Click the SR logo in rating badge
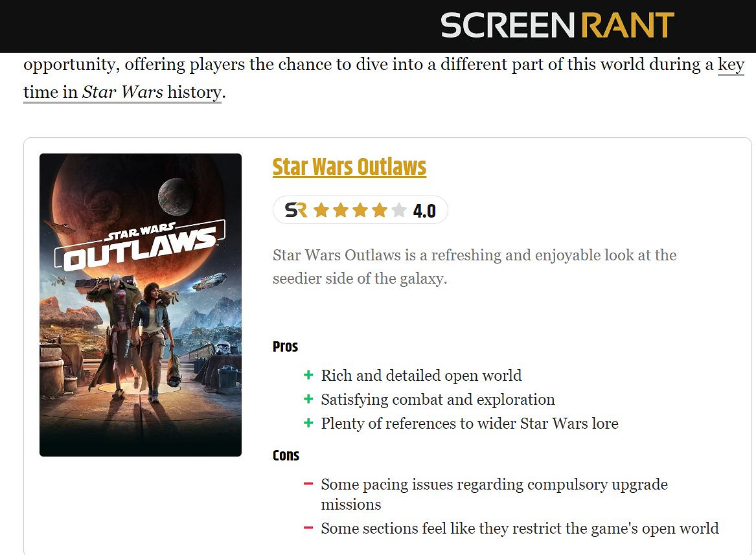 click(x=296, y=210)
